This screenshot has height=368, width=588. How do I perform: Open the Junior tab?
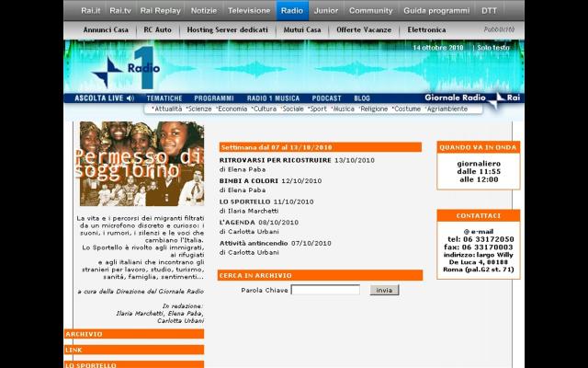coord(326,10)
